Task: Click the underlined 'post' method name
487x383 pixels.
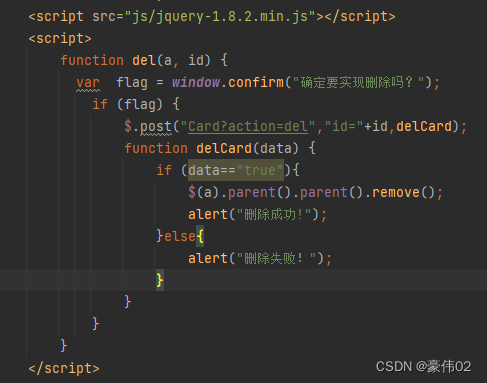Action: tap(156, 127)
